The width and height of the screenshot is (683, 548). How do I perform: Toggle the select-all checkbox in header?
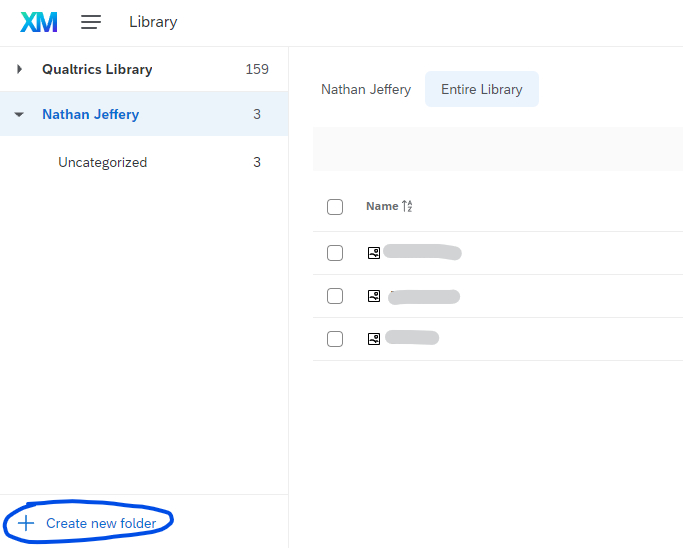[335, 207]
